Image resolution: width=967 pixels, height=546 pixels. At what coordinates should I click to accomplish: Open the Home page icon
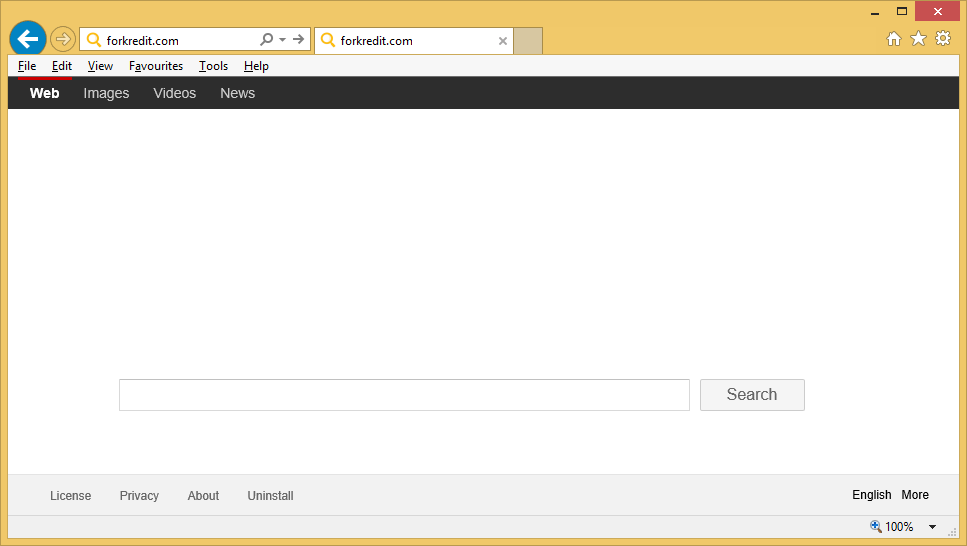point(894,39)
